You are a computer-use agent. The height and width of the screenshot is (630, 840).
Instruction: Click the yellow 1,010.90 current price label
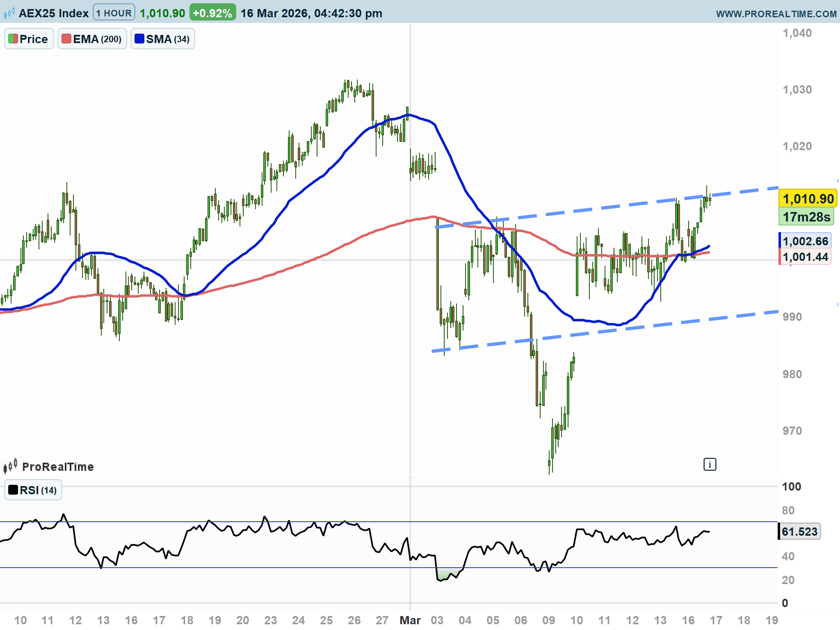808,199
